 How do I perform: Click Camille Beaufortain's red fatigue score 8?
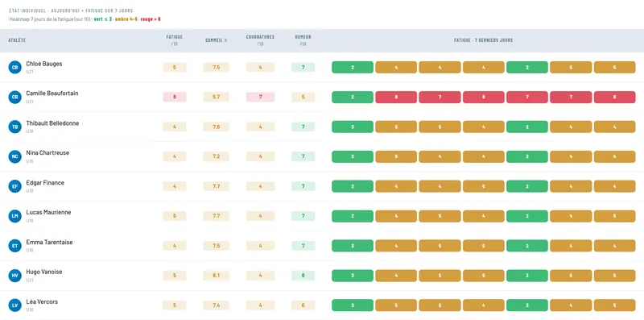[x=175, y=97]
